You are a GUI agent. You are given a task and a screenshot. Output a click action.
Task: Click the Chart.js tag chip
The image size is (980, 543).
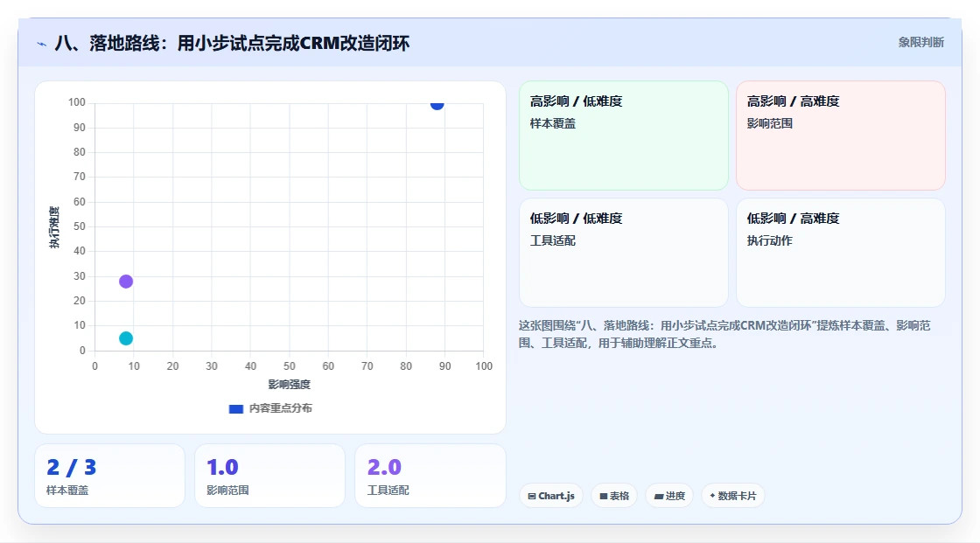(x=551, y=496)
